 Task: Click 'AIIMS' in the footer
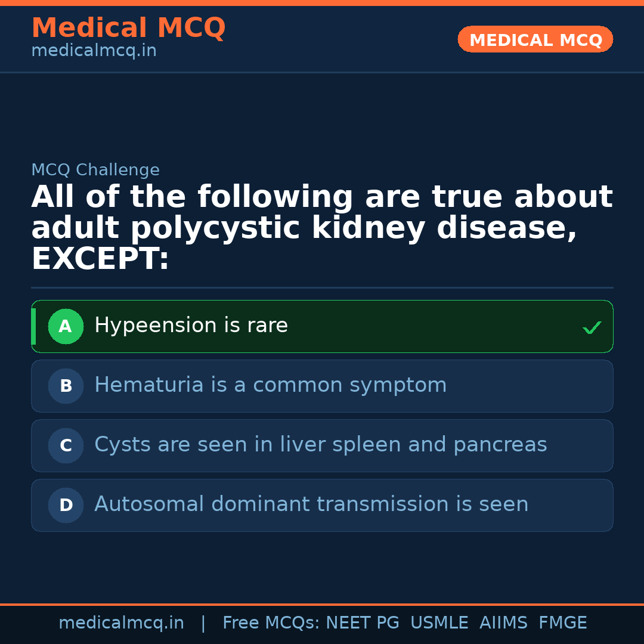(503, 623)
